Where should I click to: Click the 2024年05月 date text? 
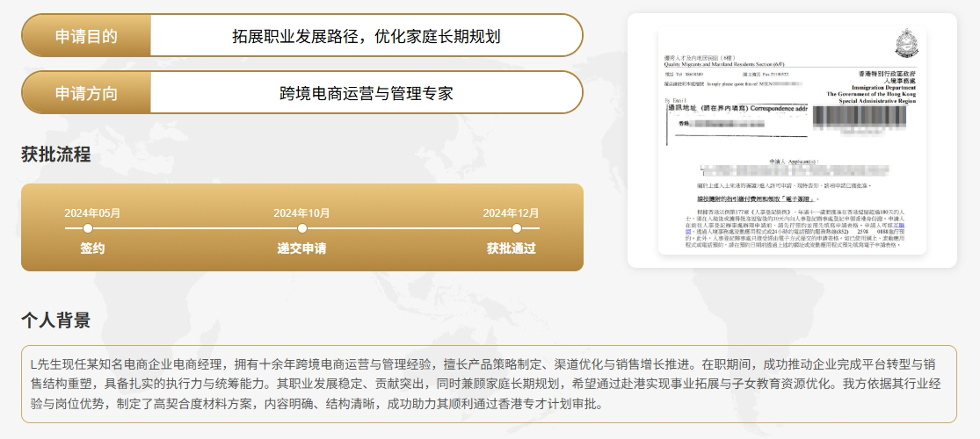[x=92, y=212]
